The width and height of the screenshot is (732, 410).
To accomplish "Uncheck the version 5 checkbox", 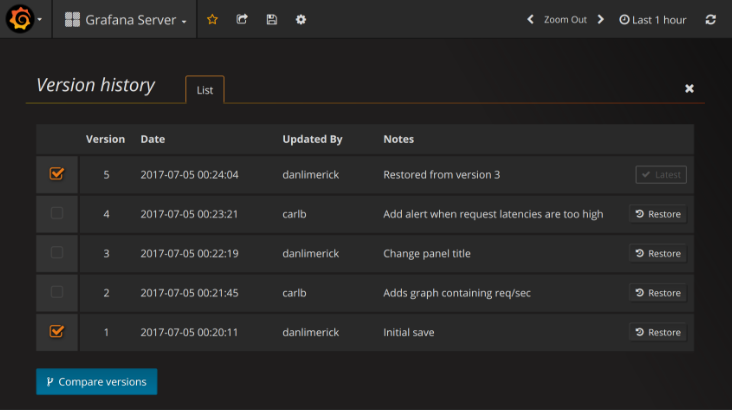I will (57, 174).
